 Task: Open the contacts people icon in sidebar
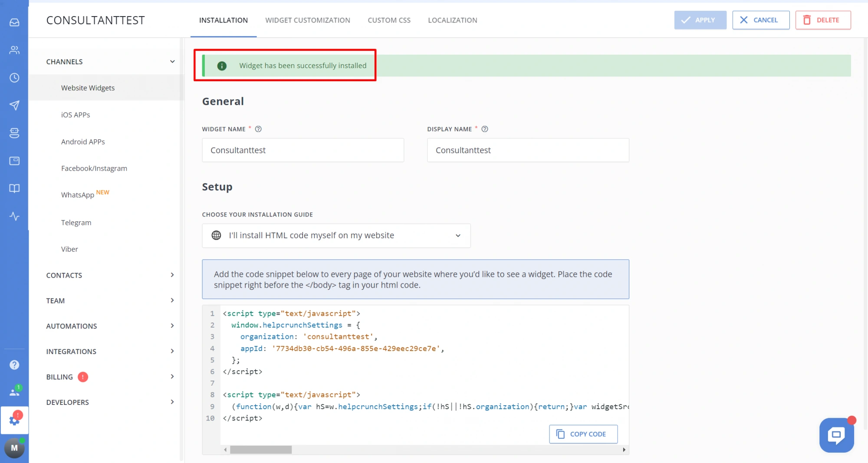(14, 50)
